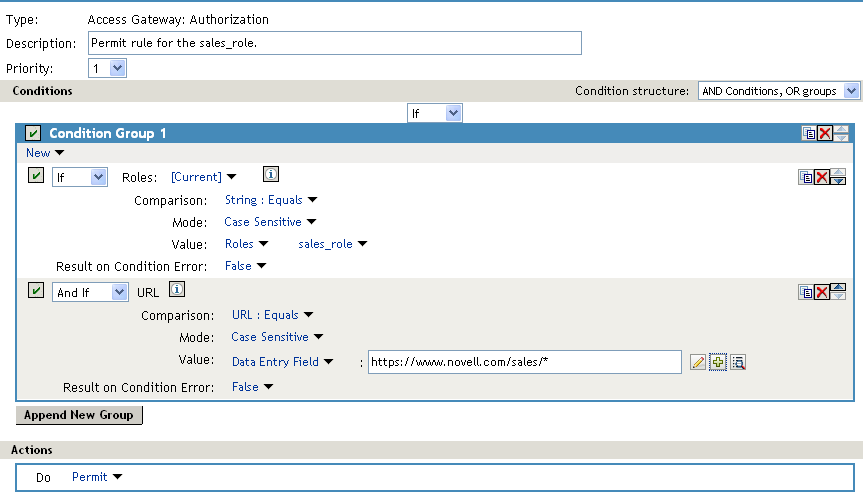Screen dimensions: 863x492
Task: Click the pencil edit icon beside the URL field
Action: tap(698, 362)
